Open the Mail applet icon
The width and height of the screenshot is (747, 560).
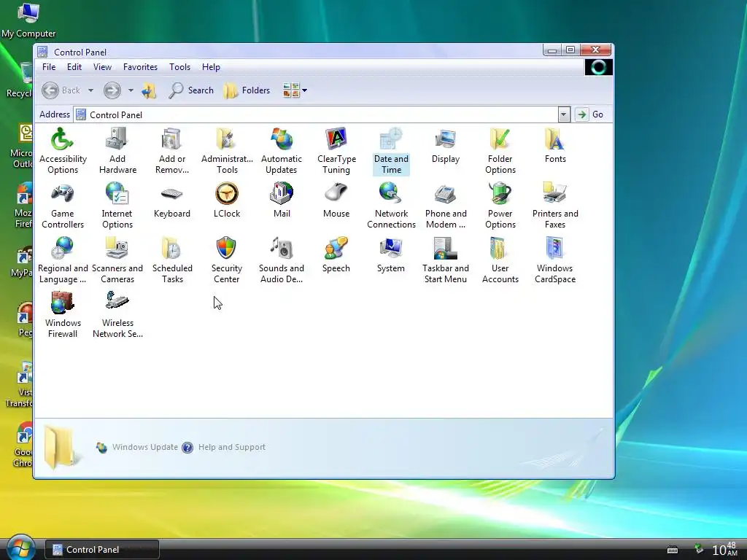point(282,200)
